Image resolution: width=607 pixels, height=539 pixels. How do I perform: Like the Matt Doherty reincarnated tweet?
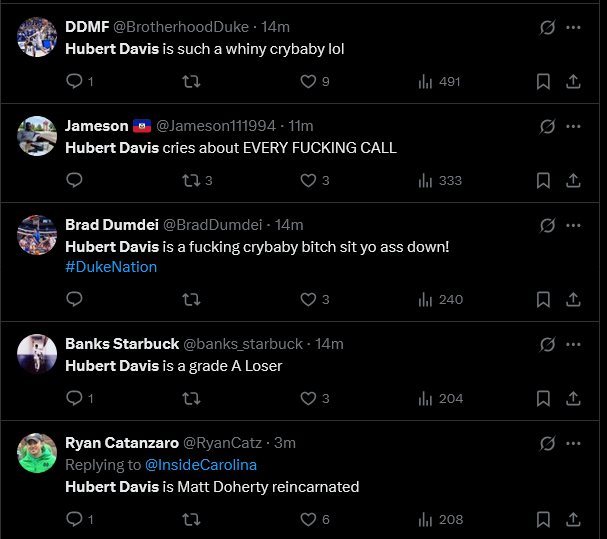point(309,519)
